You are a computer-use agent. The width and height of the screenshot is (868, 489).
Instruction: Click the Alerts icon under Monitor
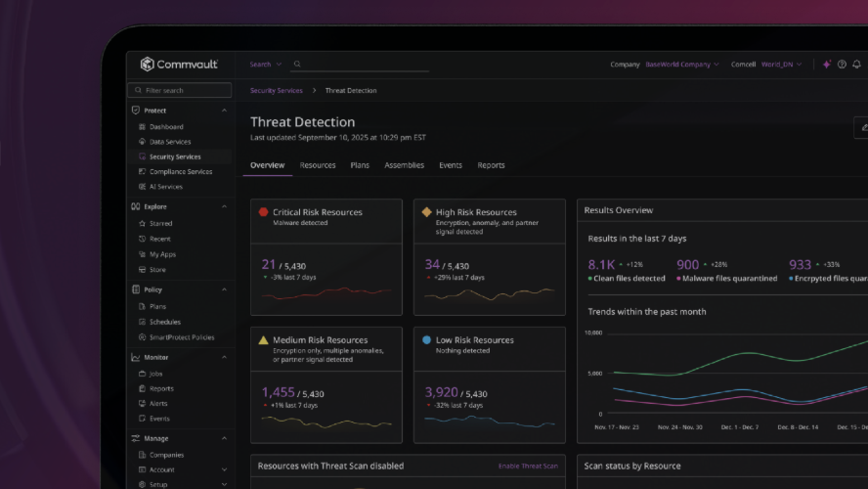[x=142, y=404]
